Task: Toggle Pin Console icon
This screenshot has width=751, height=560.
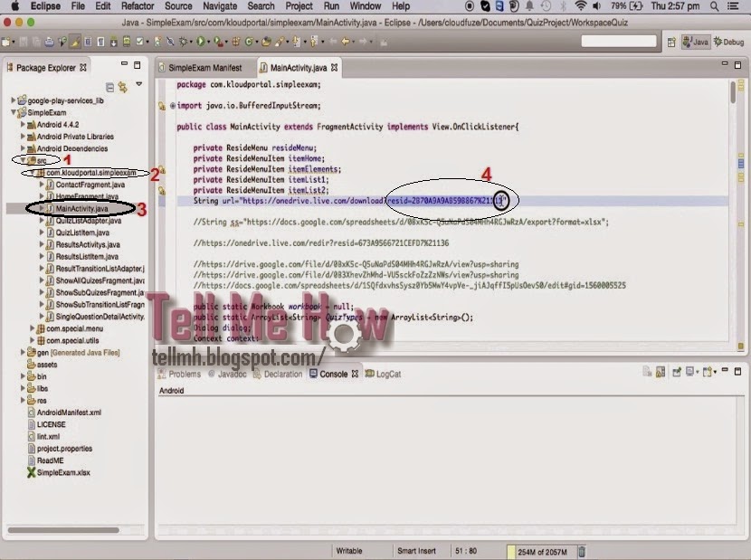Action: click(677, 372)
